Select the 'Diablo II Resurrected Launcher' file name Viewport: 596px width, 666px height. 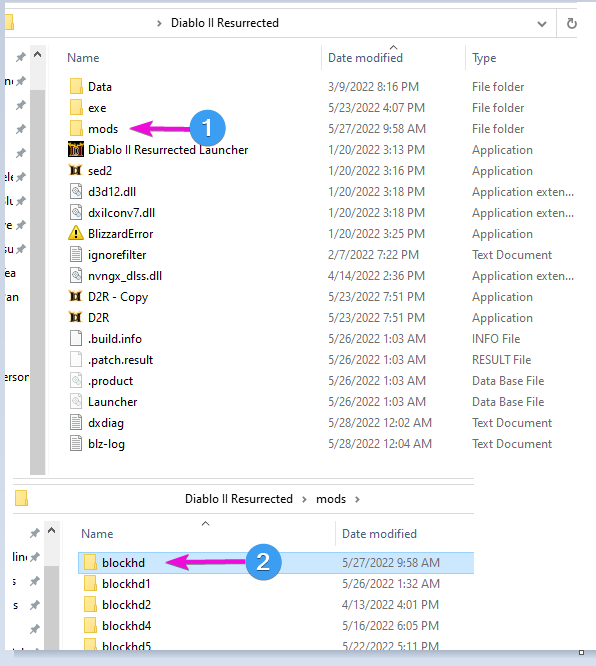[168, 150]
